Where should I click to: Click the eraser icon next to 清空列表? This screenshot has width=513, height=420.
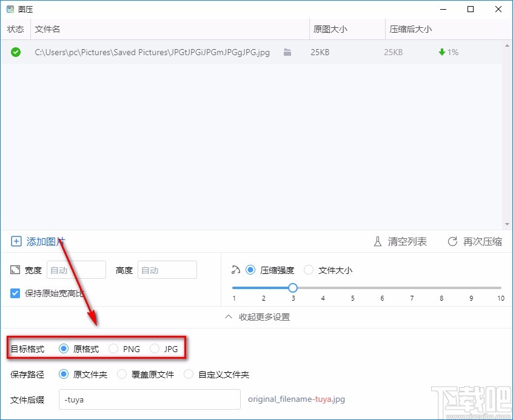[378, 241]
